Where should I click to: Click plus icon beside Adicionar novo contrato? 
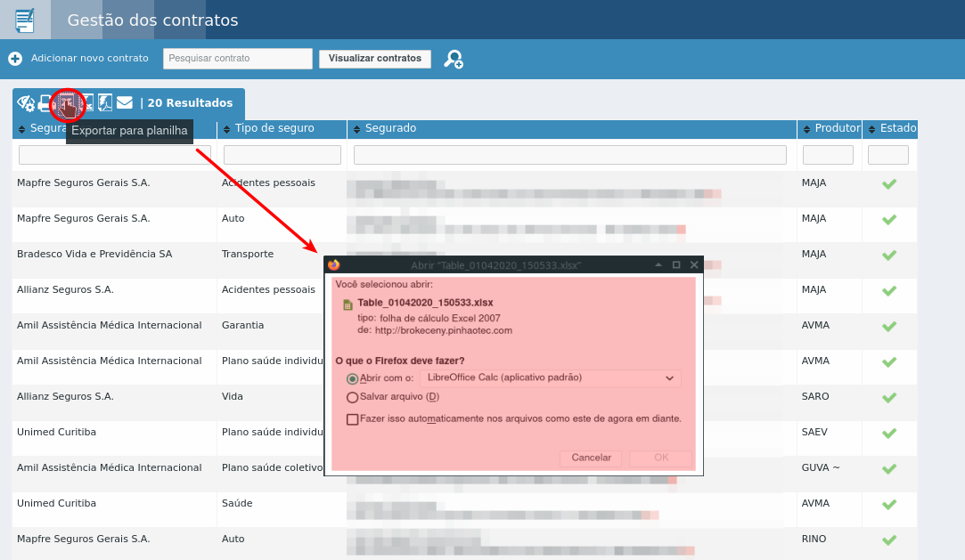click(15, 59)
